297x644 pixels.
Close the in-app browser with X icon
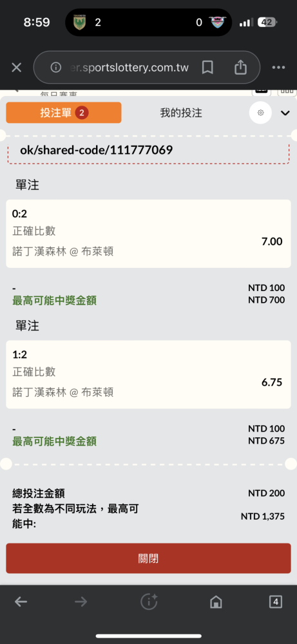(x=17, y=68)
